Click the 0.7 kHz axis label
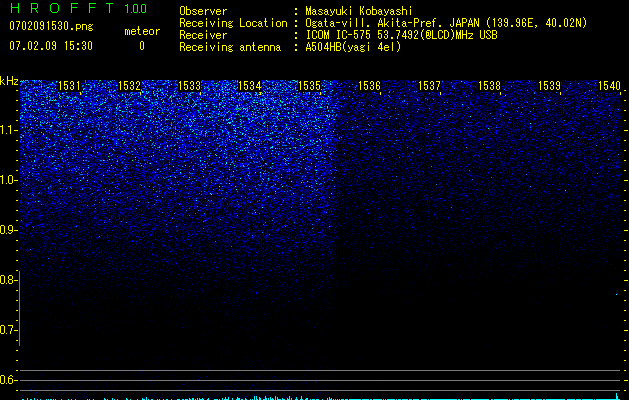Image resolution: width=629 pixels, height=400 pixels. tap(9, 330)
